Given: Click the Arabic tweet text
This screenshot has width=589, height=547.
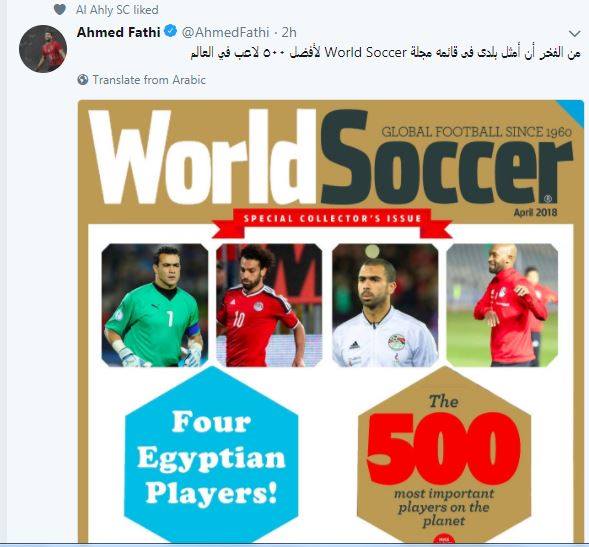Looking at the screenshot, I should [x=385, y=53].
